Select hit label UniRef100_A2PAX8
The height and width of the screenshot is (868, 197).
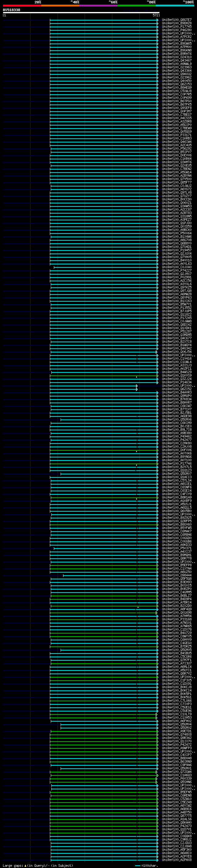(177, 860)
